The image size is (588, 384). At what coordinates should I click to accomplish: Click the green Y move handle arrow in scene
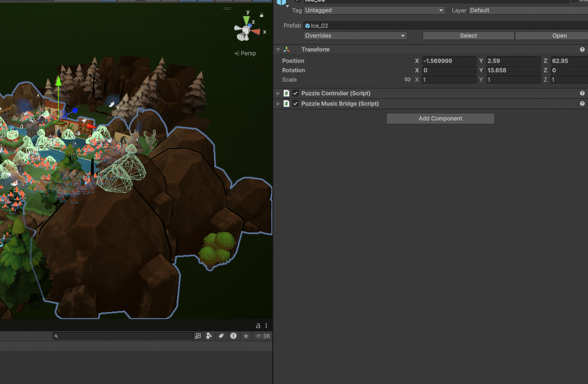(x=58, y=81)
